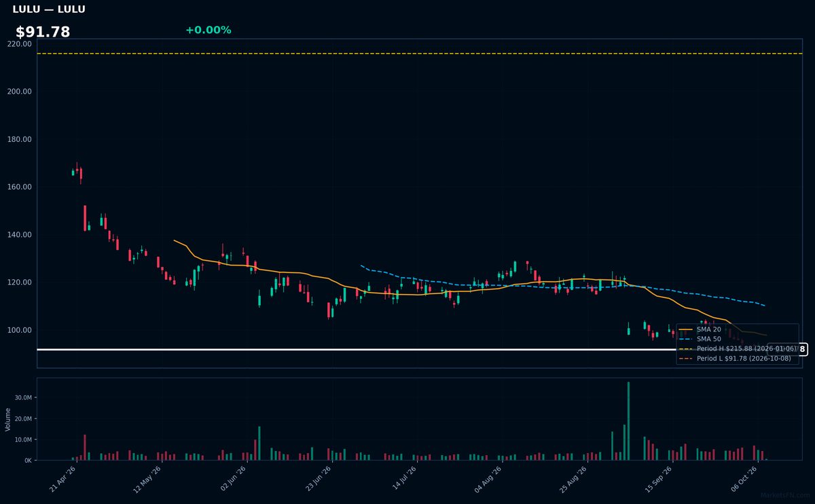
Task: Click the $91.78 current price label
Action: point(43,32)
